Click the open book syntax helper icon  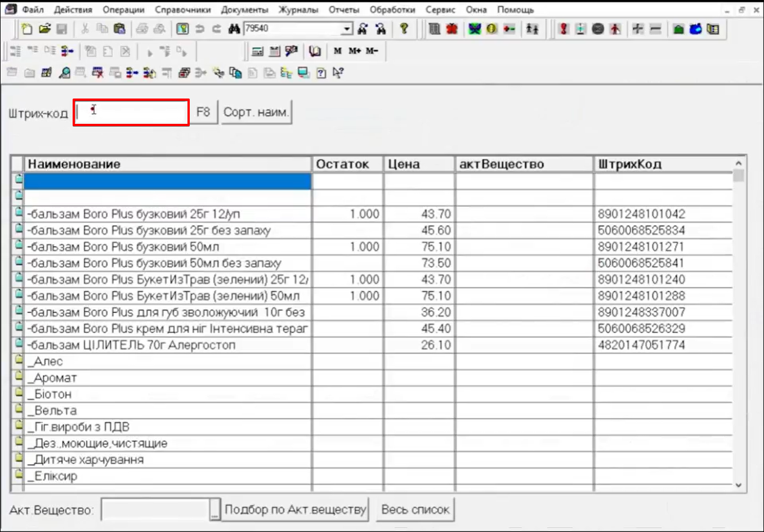tap(315, 51)
